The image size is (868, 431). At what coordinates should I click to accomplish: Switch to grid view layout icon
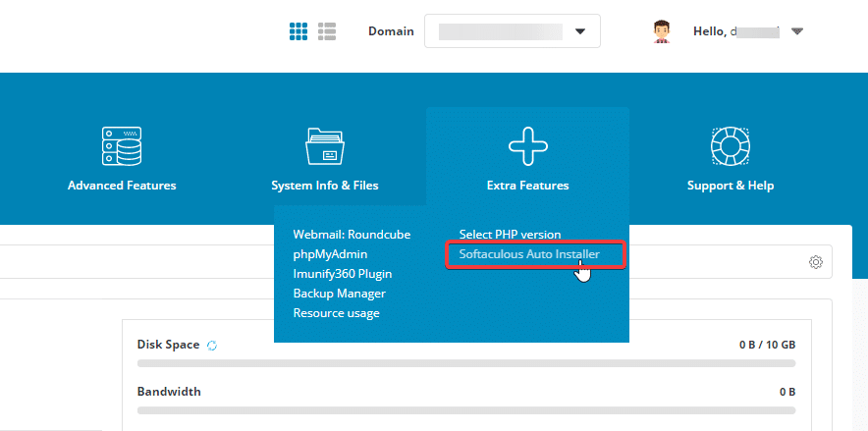[298, 31]
